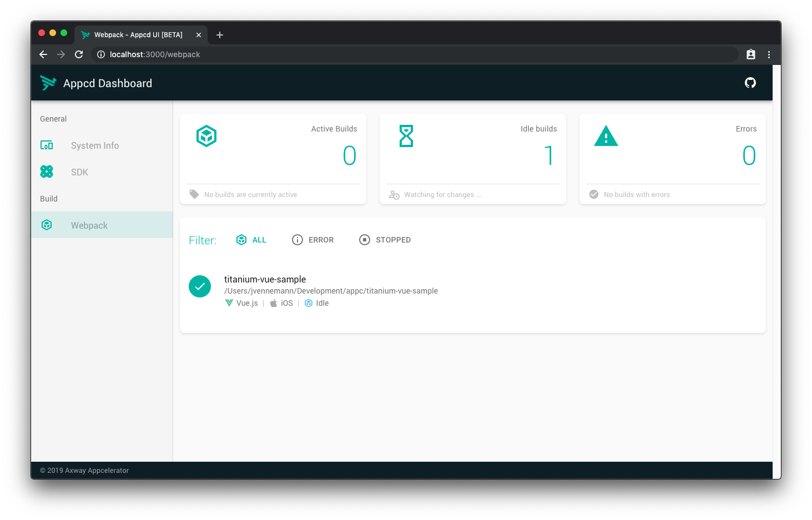Viewport: 812px width, 520px height.
Task: Click the Watching for changes text
Action: [442, 195]
